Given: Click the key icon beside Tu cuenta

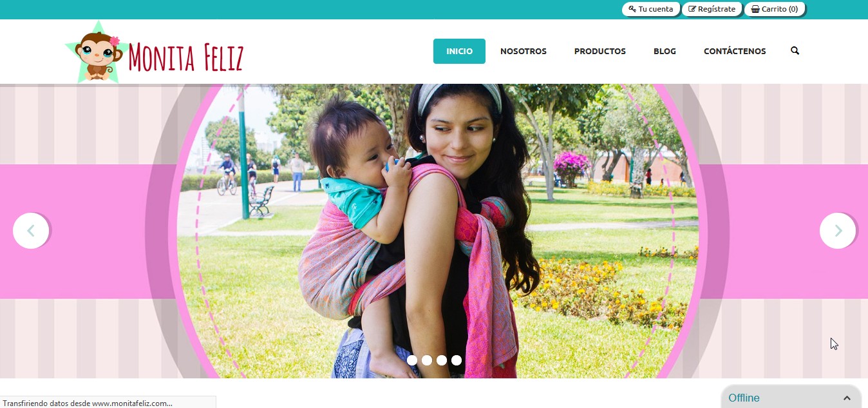Looking at the screenshot, I should coord(632,9).
